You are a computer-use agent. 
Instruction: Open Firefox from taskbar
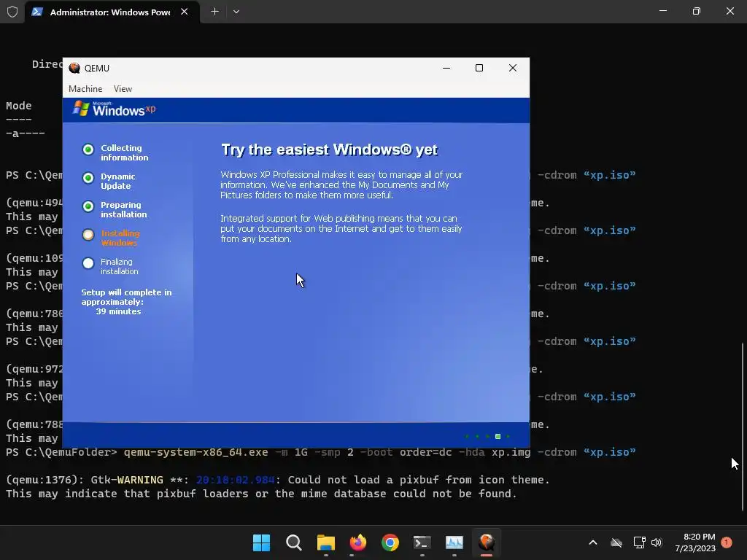(x=357, y=542)
